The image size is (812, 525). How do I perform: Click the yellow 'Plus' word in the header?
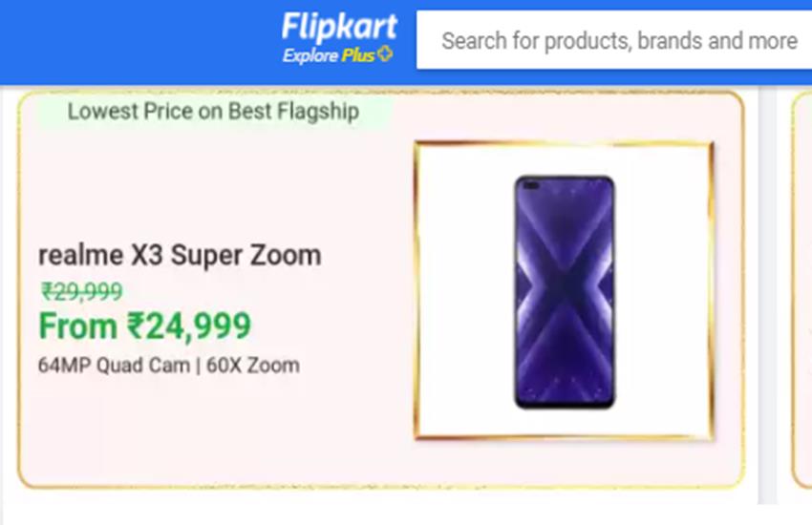coord(358,55)
